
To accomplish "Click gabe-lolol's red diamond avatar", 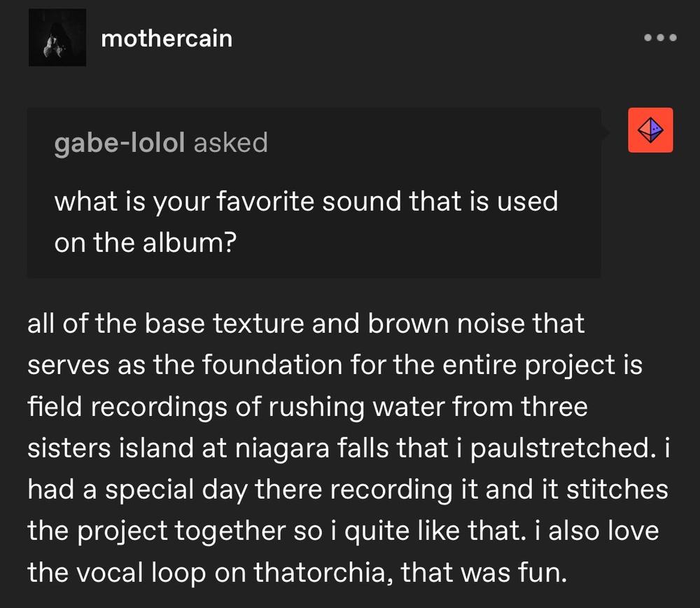I will coord(650,130).
